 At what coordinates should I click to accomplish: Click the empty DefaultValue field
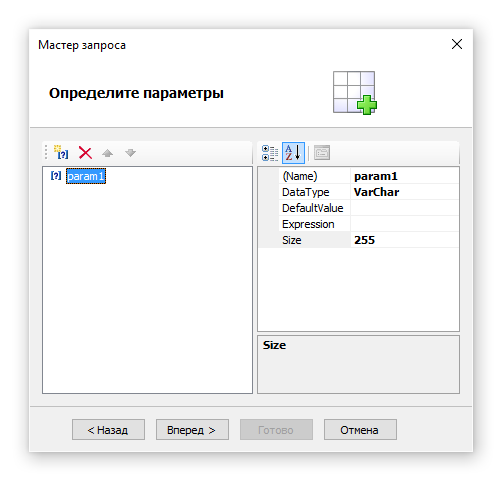(404, 208)
